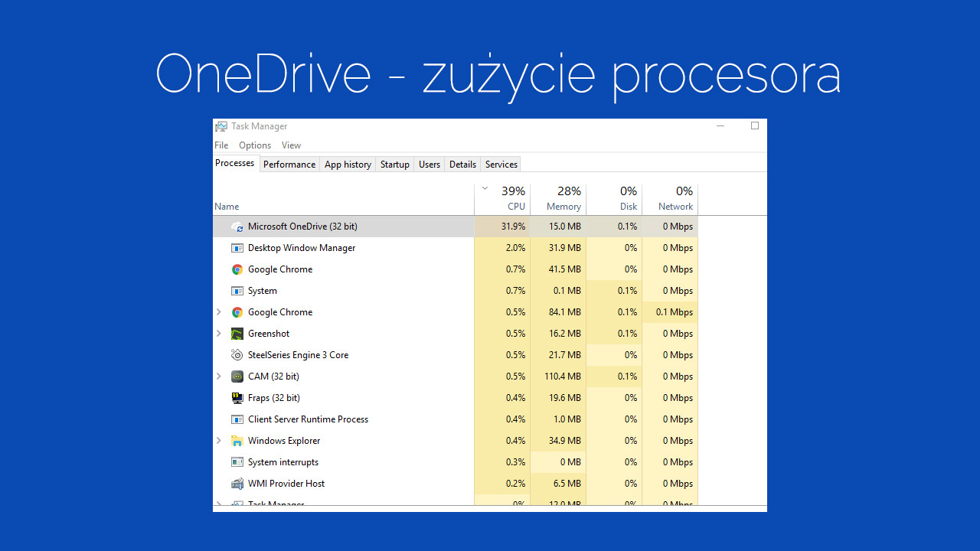Click the 16.2 MB memory value
This screenshot has width=980, height=551.
(x=565, y=334)
